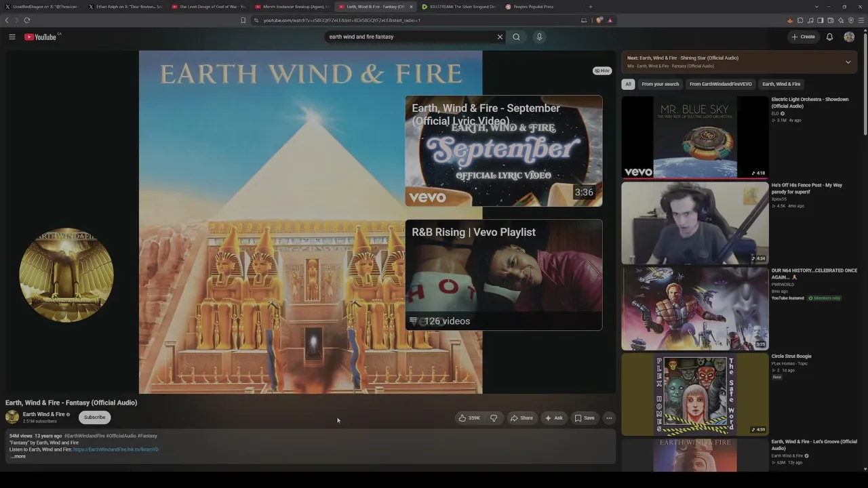Close the Earth, Wind & Fire Fantasy tab
Viewport: 868px width, 488px height.
click(x=411, y=7)
